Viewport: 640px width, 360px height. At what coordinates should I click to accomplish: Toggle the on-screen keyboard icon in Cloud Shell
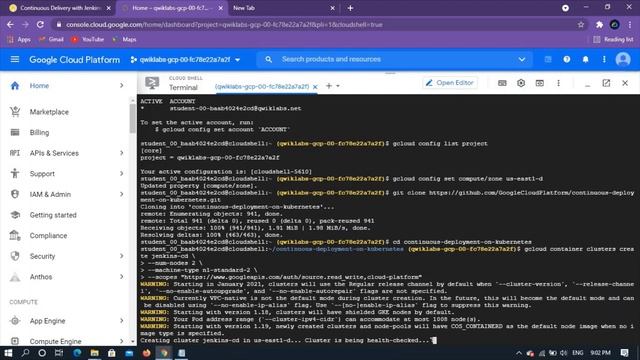point(502,83)
